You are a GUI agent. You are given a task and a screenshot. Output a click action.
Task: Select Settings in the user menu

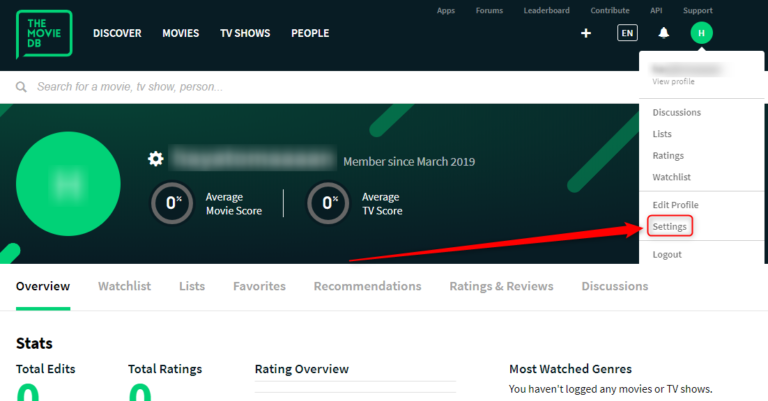click(x=669, y=227)
